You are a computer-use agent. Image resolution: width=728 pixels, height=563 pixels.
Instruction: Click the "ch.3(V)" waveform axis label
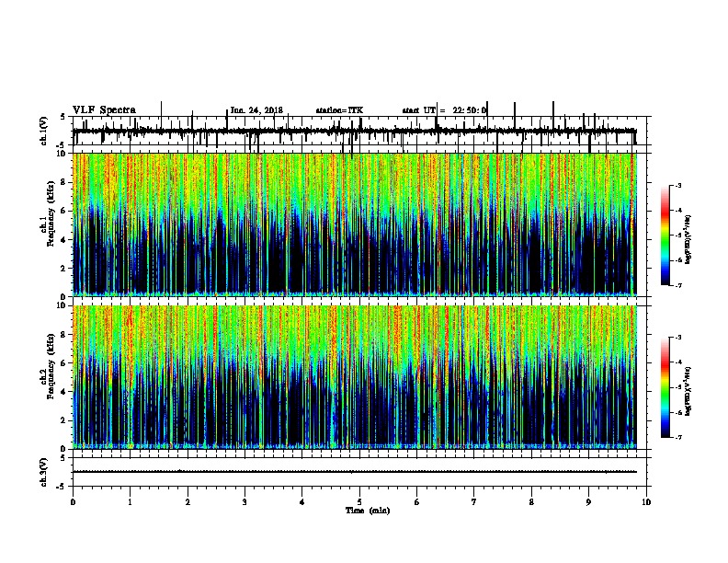click(44, 472)
